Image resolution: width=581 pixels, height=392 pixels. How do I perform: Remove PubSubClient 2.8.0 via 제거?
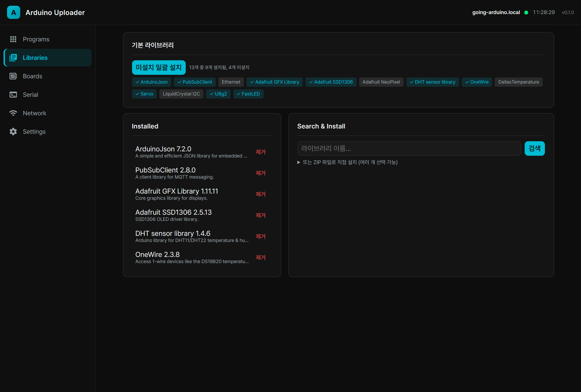[261, 173]
